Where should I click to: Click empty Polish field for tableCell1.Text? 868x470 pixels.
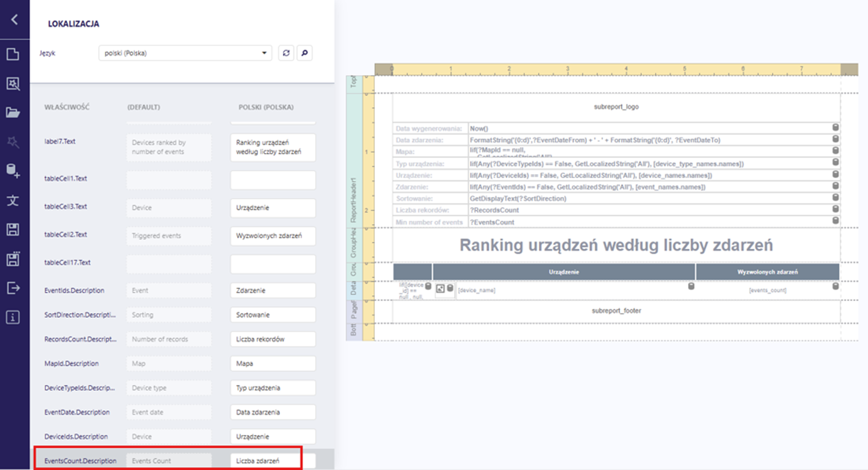272,180
